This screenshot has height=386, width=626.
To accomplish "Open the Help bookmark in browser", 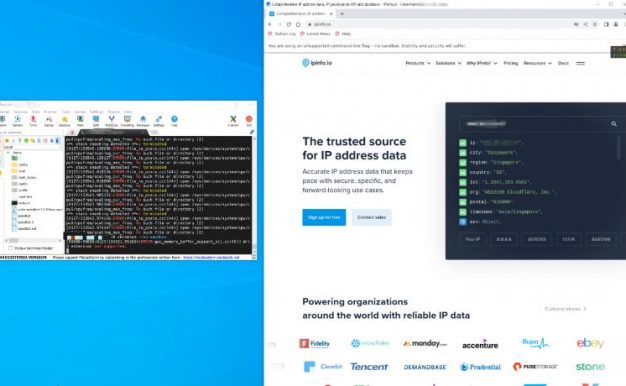I will coord(343,34).
